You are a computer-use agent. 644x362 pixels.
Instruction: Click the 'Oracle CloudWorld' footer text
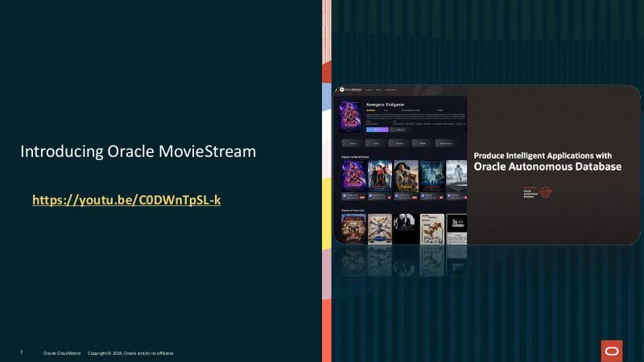[62, 353]
